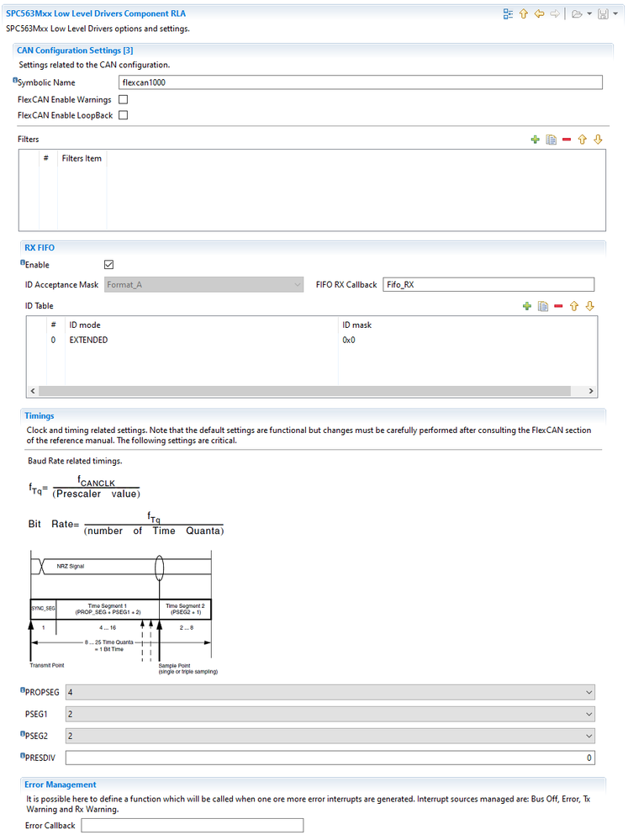Click the Error Management section header
628x840 pixels.
(x=60, y=785)
